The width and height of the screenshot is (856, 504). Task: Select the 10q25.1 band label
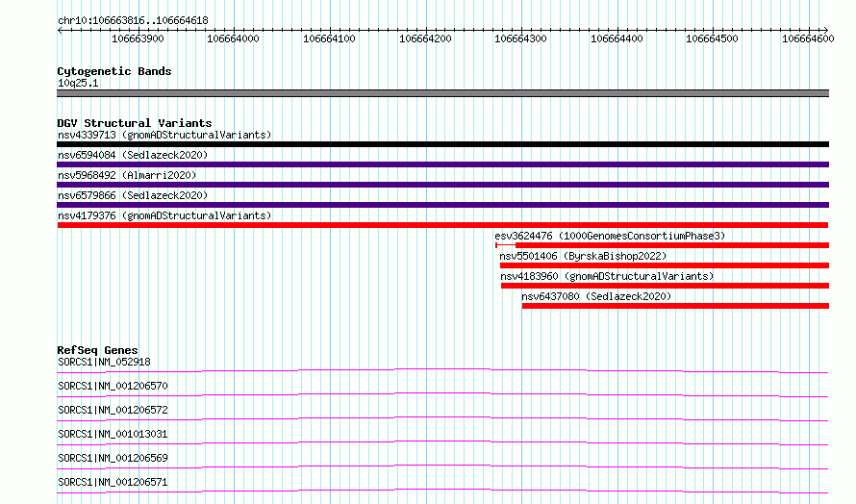click(x=78, y=83)
